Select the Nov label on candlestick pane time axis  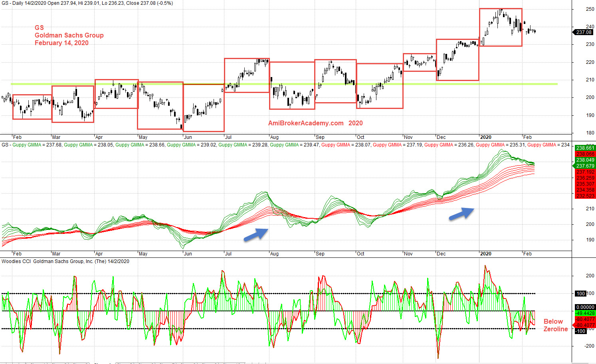click(408, 137)
